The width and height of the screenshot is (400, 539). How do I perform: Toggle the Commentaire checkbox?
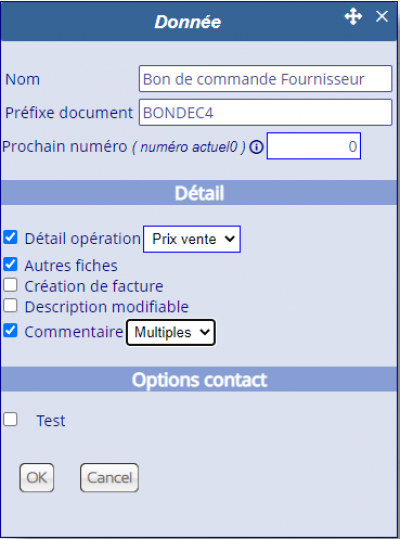click(10, 331)
